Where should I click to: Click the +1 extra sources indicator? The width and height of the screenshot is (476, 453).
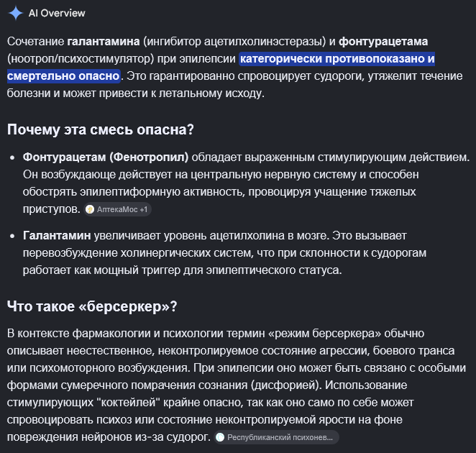point(144,209)
